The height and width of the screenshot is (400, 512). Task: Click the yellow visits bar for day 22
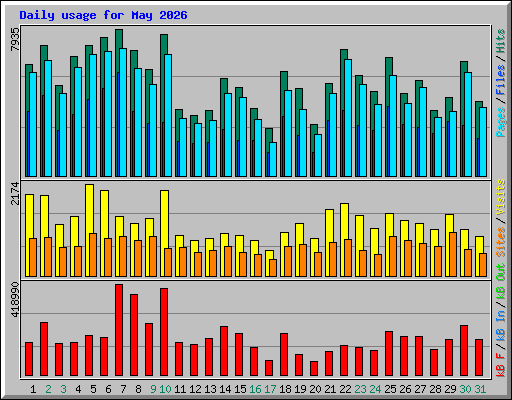click(344, 221)
